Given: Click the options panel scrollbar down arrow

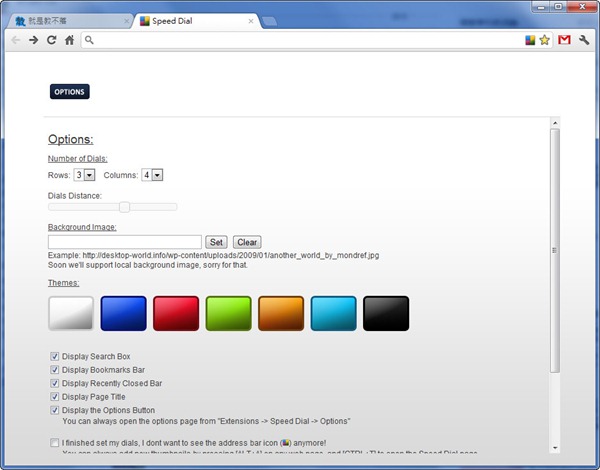Looking at the screenshot, I should point(555,447).
